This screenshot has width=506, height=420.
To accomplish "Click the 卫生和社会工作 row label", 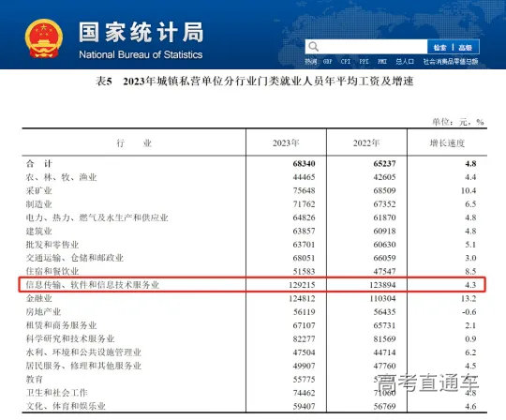I will (x=57, y=393).
